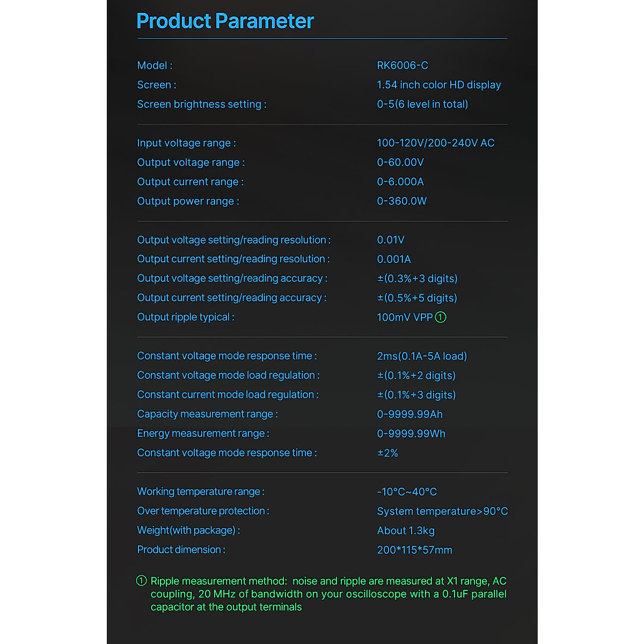This screenshot has width=644, height=644.
Task: Select the 1.54 inch color HD display text
Action: tap(438, 85)
